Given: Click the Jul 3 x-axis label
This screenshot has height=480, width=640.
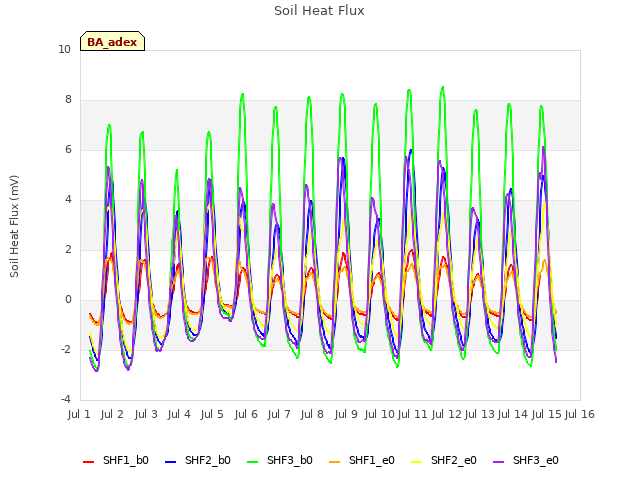Looking at the screenshot, I should click(x=146, y=414).
